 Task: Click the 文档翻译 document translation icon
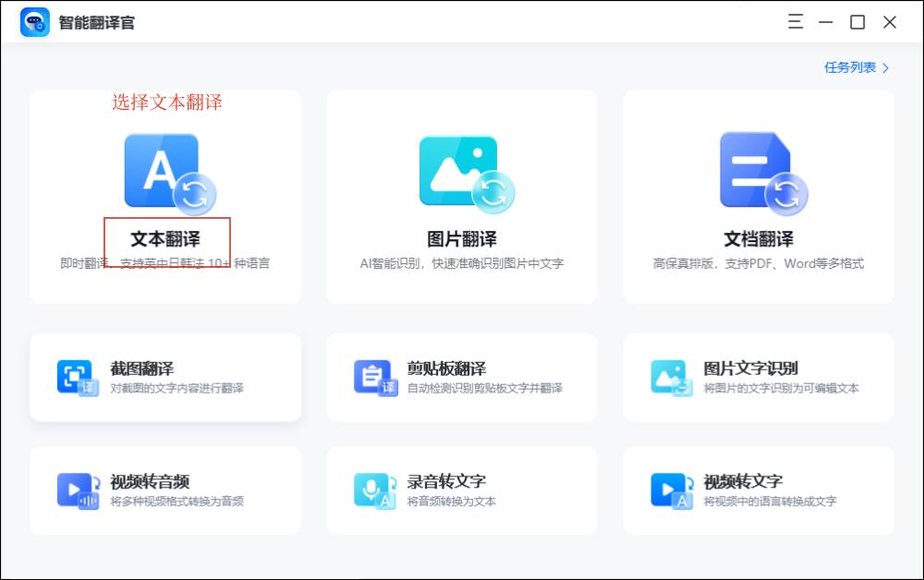(x=758, y=172)
